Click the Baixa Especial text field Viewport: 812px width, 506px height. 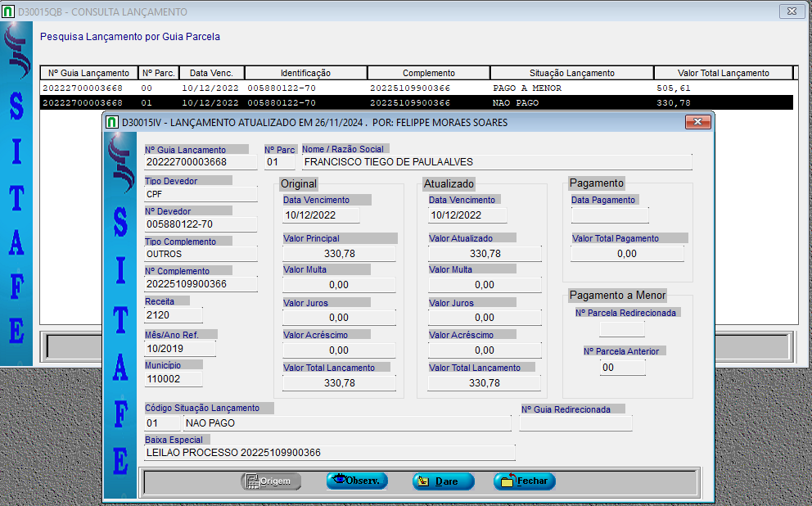click(329, 453)
